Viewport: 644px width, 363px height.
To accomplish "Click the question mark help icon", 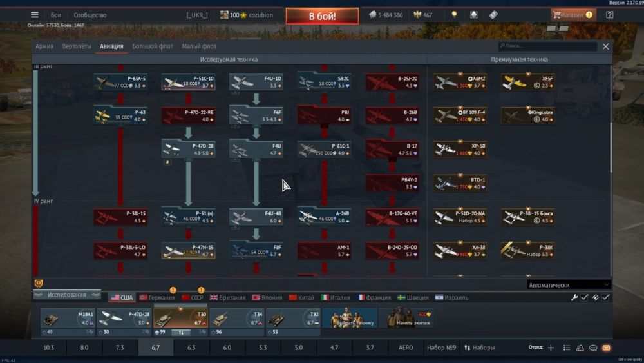I will 609,15.
